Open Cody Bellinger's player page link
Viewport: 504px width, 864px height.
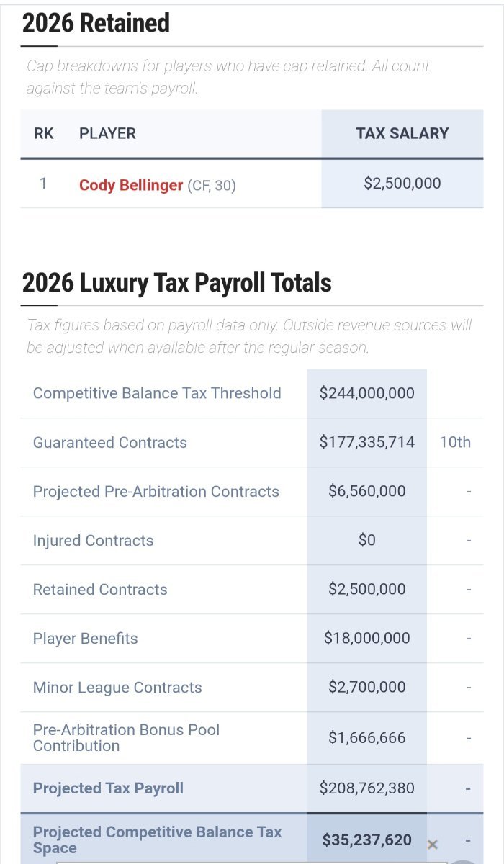131,185
